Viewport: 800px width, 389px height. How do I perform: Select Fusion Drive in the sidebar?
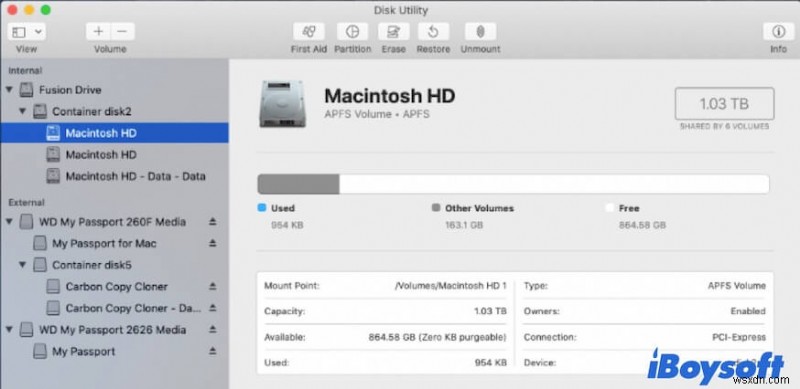pos(70,90)
